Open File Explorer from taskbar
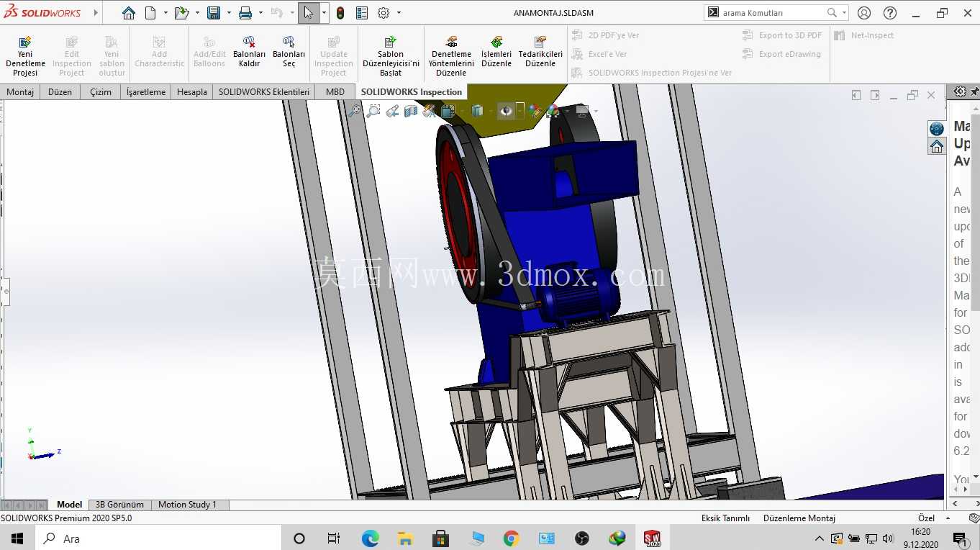980x550 pixels. coord(405,538)
